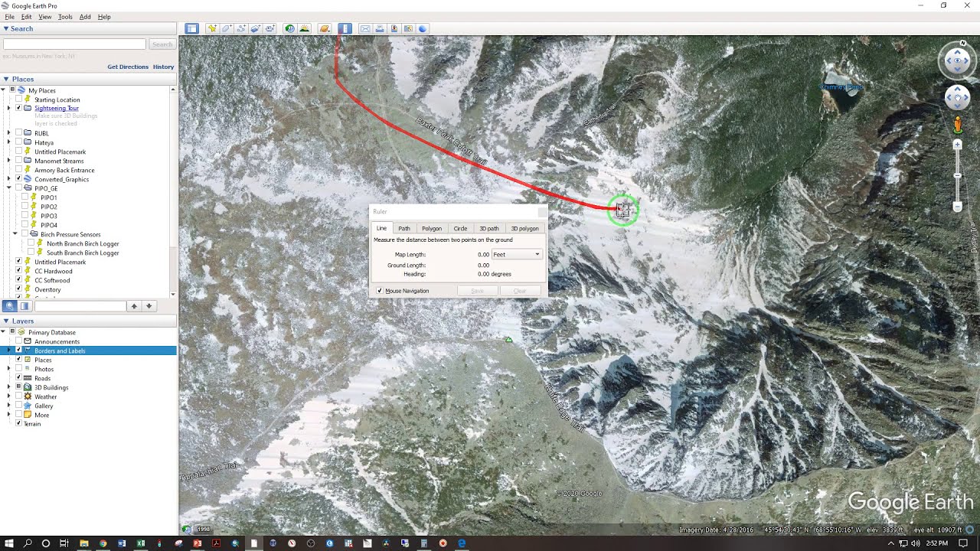Open the Sightseeing Tour link
Screen dimensions: 980x551
coord(57,109)
